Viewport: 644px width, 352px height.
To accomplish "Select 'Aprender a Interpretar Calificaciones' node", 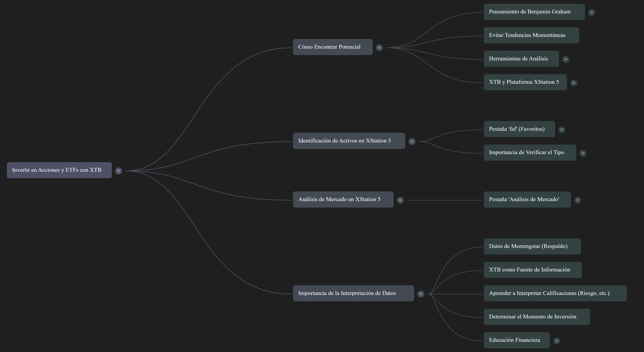I will pyautogui.click(x=555, y=293).
